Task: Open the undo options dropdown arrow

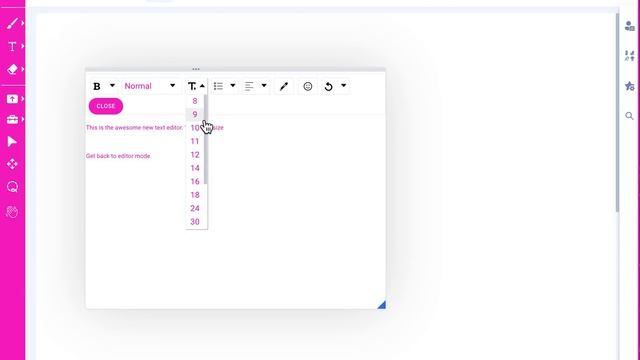Action: [344, 86]
